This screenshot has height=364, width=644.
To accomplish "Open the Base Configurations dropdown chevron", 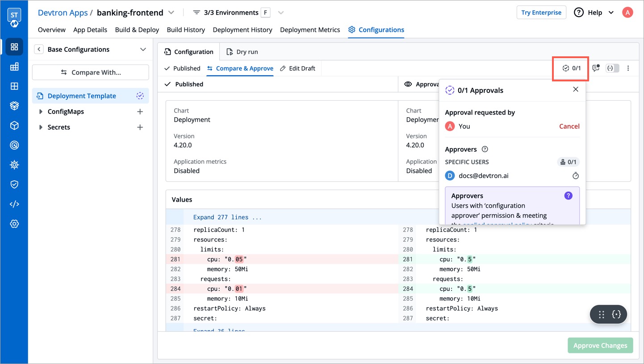I will (x=143, y=50).
